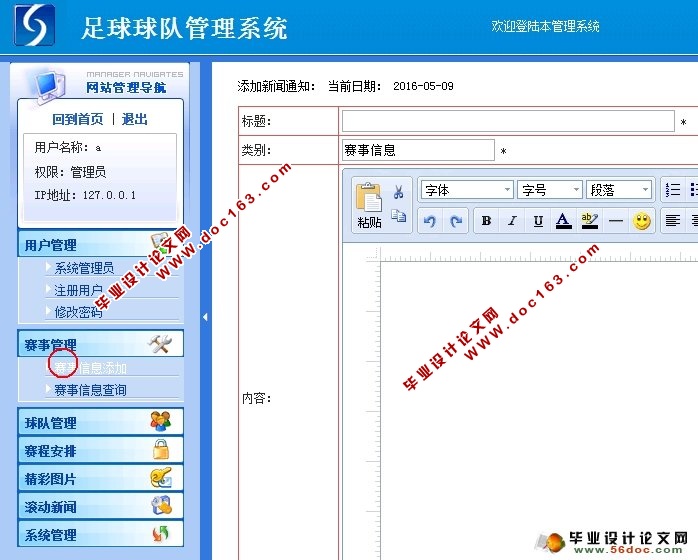Click the 标题 title input field
698x560 pixels.
(x=508, y=121)
